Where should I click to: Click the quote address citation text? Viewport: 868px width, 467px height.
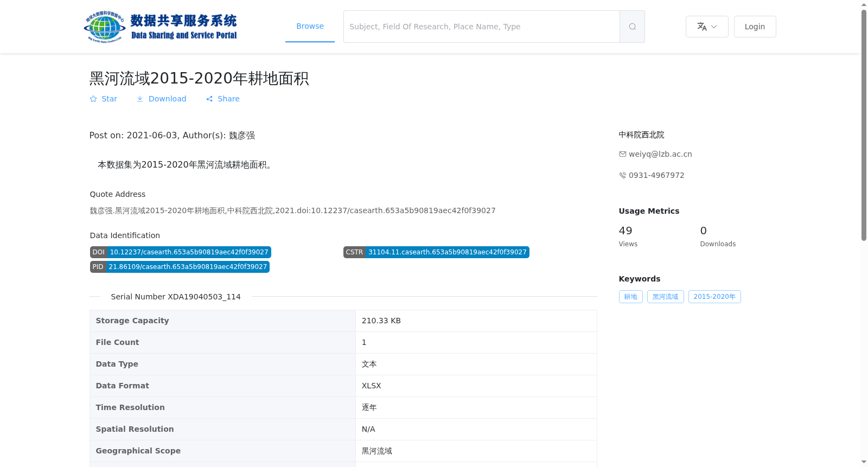293,210
